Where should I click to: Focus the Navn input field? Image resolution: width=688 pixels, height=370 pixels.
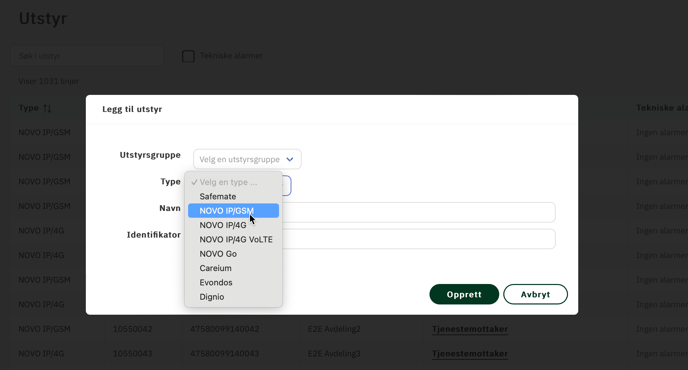click(x=419, y=212)
